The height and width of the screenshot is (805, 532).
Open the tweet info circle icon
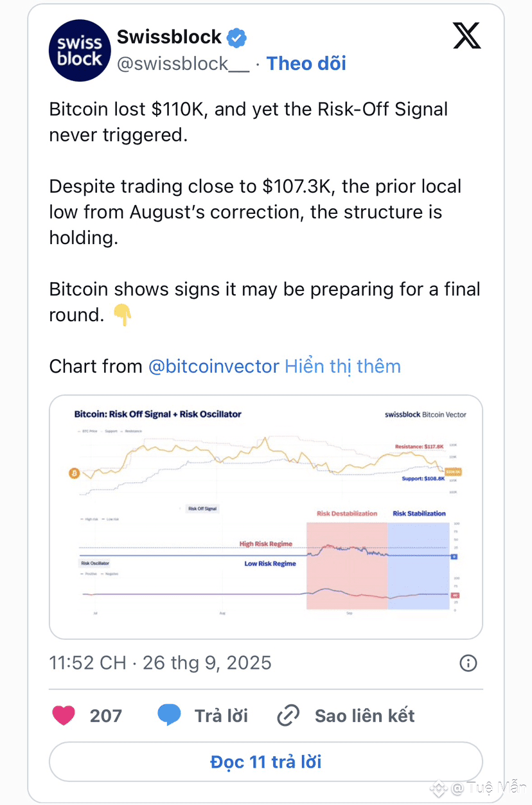point(468,662)
